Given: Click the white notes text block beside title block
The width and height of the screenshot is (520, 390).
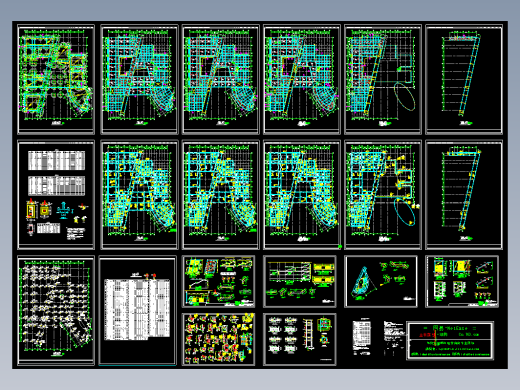Looking at the screenshot, I should 394,337.
